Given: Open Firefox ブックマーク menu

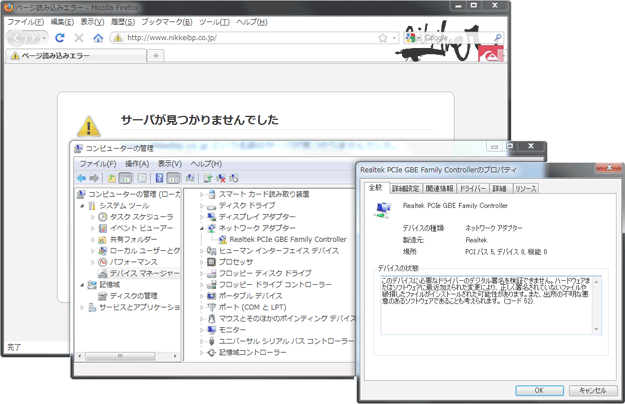Looking at the screenshot, I should pos(167,22).
